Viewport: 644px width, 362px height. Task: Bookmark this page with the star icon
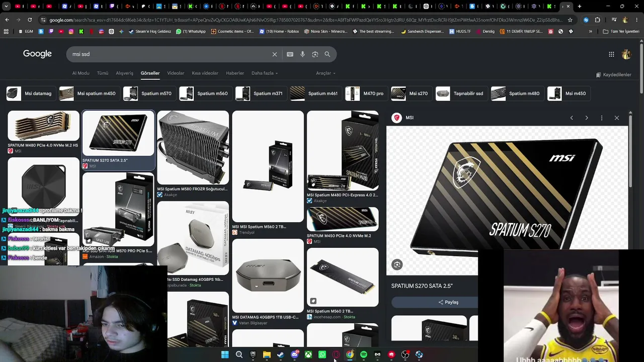[x=570, y=20]
